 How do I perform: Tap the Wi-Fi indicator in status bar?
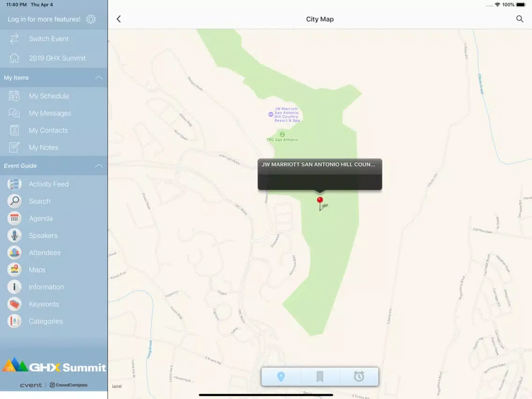497,5
